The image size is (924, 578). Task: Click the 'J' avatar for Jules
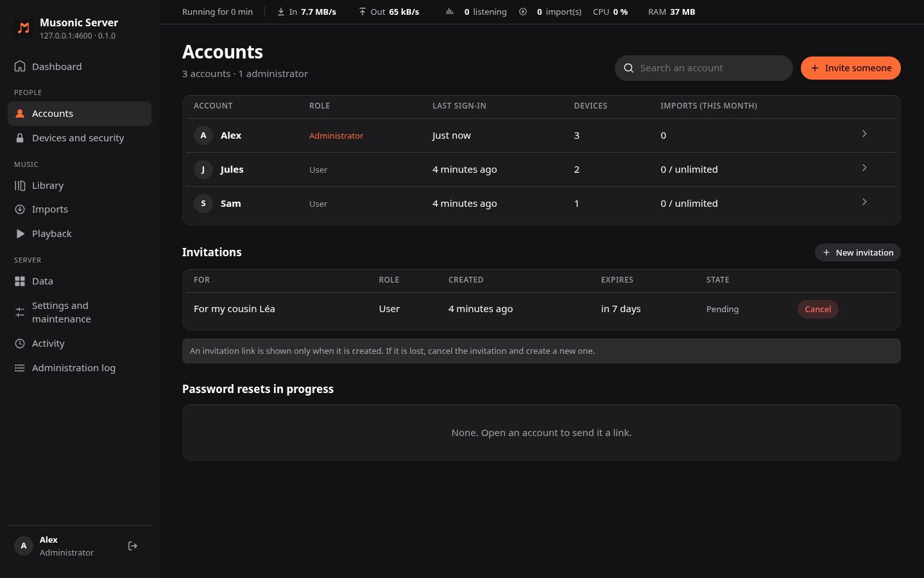coord(203,170)
